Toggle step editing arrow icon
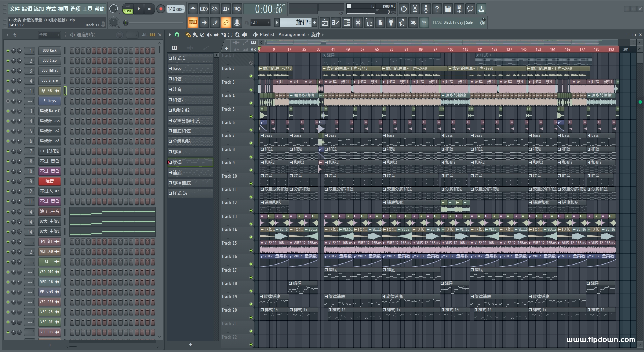Viewport: 644px width, 352px height. click(204, 23)
